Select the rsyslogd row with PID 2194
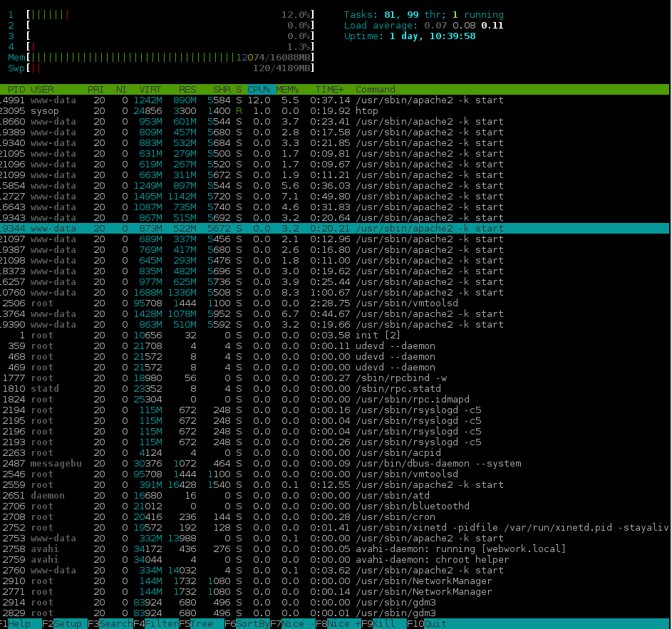Viewport: 672px width, 629px height. pyautogui.click(x=334, y=410)
